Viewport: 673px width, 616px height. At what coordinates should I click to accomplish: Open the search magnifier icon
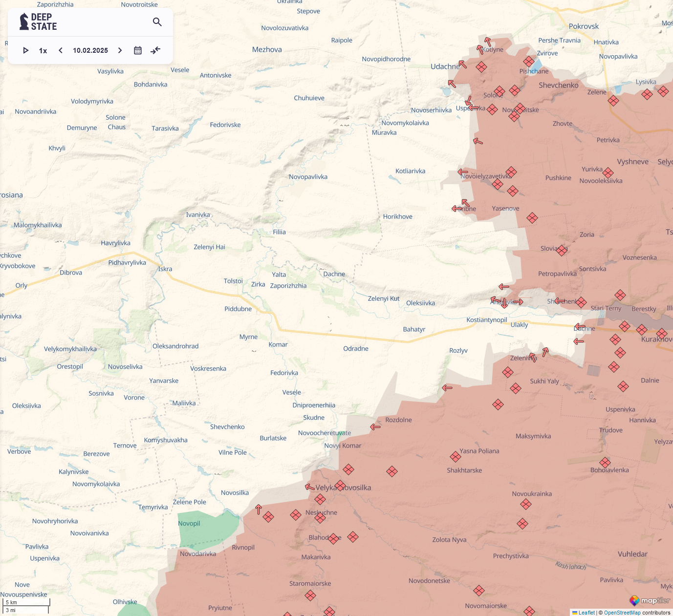coord(157,22)
